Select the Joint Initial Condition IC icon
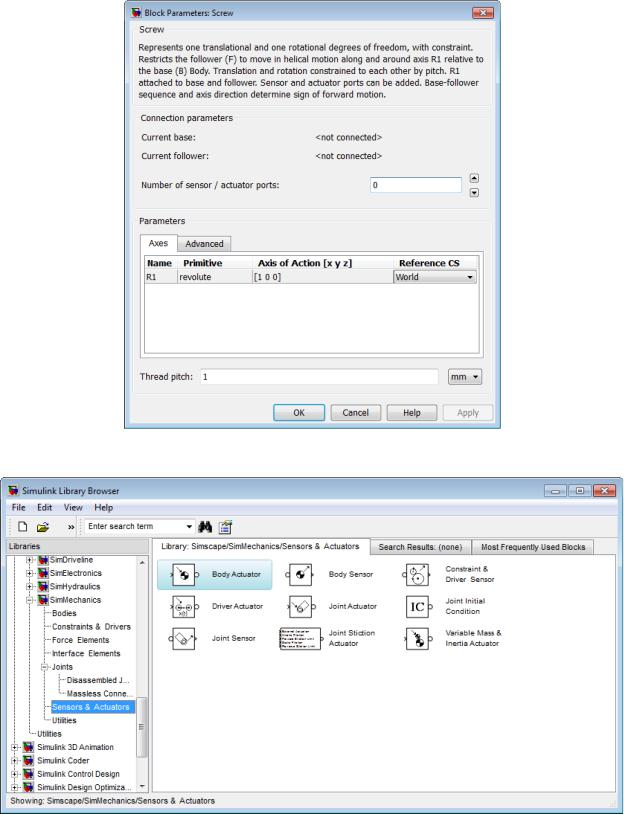The width and height of the screenshot is (624, 814). coord(417,606)
